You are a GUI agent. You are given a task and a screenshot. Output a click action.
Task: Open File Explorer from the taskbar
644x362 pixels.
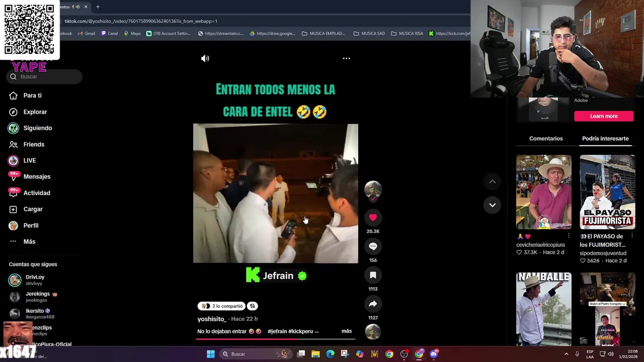(315, 354)
